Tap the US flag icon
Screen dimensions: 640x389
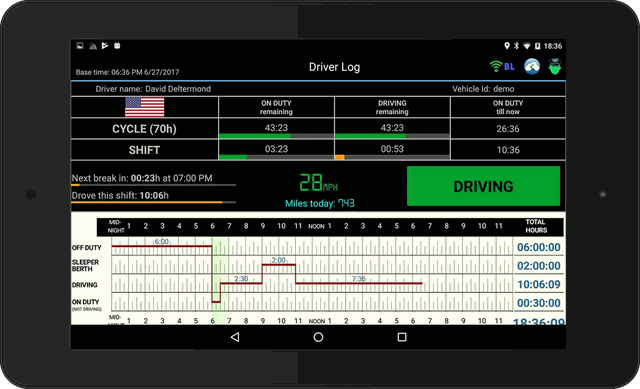(x=144, y=107)
